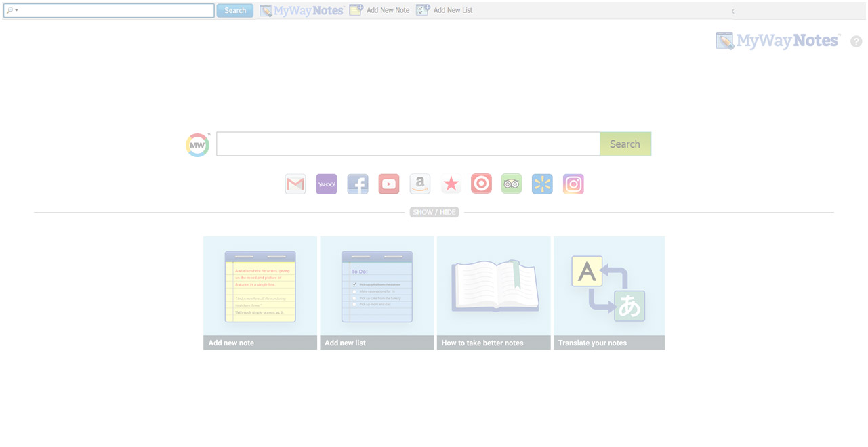Image resolution: width=868 pixels, height=447 pixels.
Task: Open the Facebook shortcut icon
Action: coord(358,184)
